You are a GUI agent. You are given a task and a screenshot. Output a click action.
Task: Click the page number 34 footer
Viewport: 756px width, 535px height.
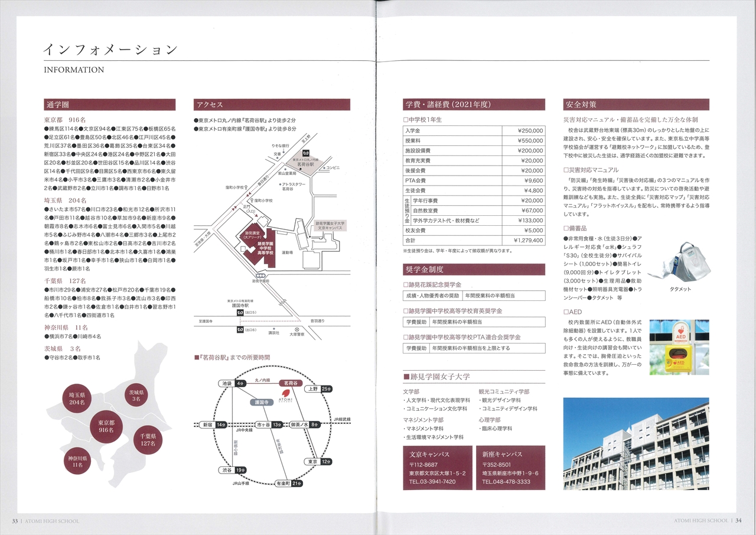(x=739, y=521)
